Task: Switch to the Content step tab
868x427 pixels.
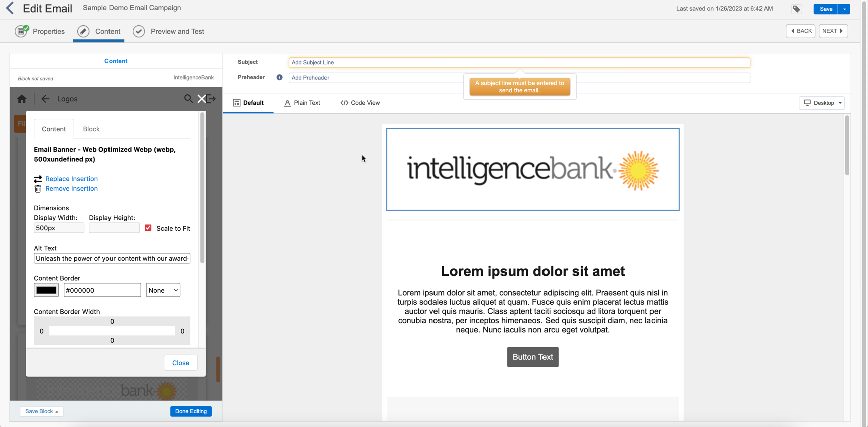Action: (98, 31)
